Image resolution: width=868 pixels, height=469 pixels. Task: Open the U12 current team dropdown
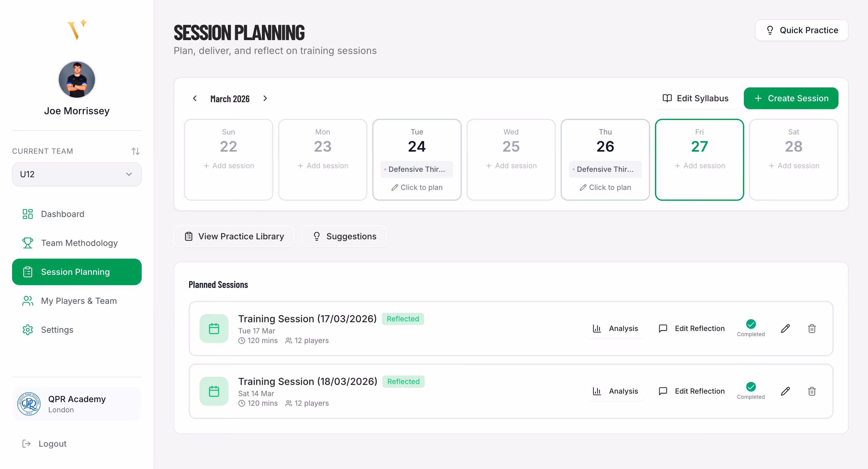77,174
